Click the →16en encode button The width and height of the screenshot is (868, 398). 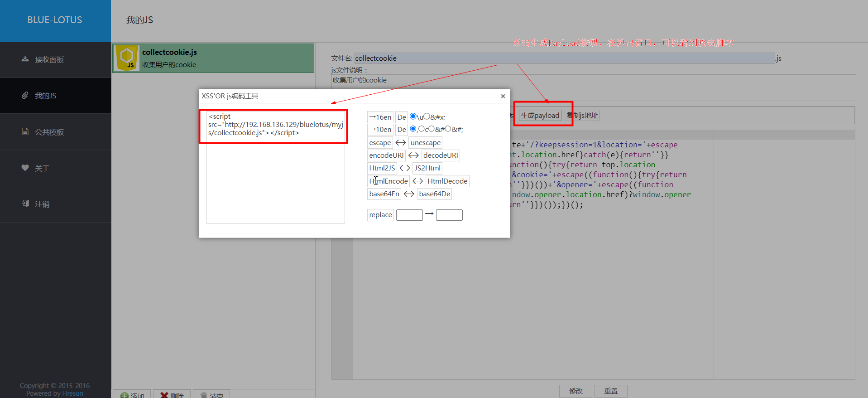[x=380, y=117]
